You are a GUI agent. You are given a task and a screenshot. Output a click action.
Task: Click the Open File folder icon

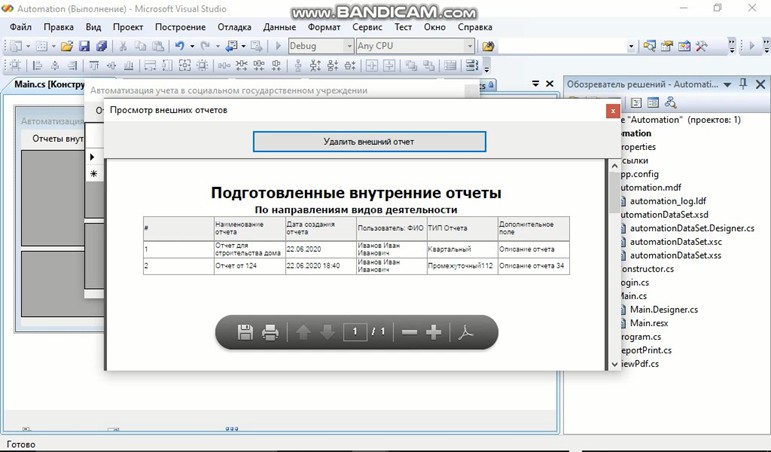click(x=66, y=46)
